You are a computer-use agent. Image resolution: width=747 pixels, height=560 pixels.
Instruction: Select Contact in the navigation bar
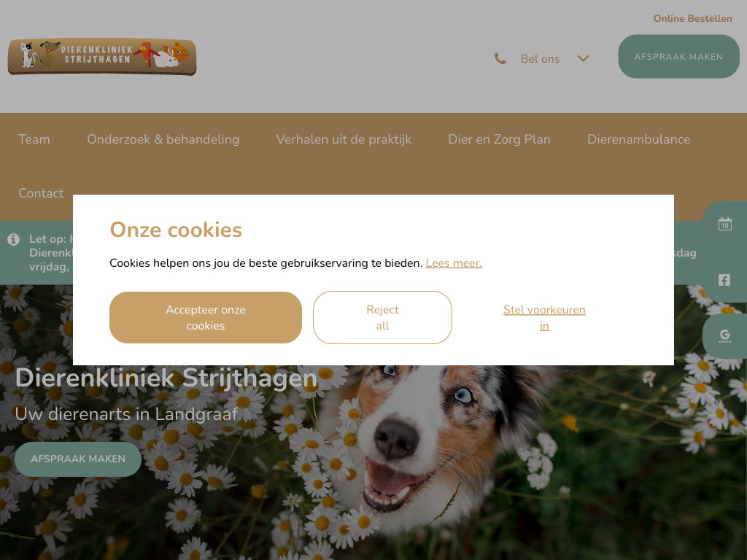[41, 192]
